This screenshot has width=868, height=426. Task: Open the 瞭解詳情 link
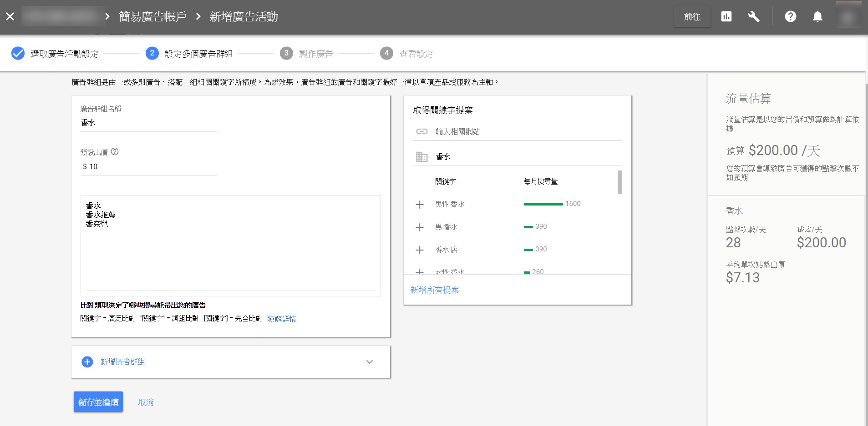click(x=281, y=319)
